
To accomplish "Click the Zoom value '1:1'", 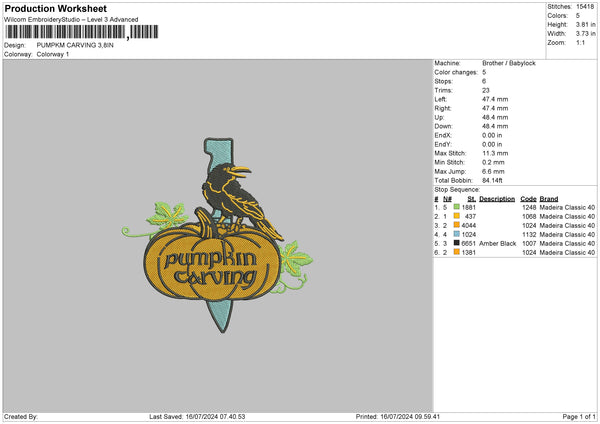I will pos(580,43).
